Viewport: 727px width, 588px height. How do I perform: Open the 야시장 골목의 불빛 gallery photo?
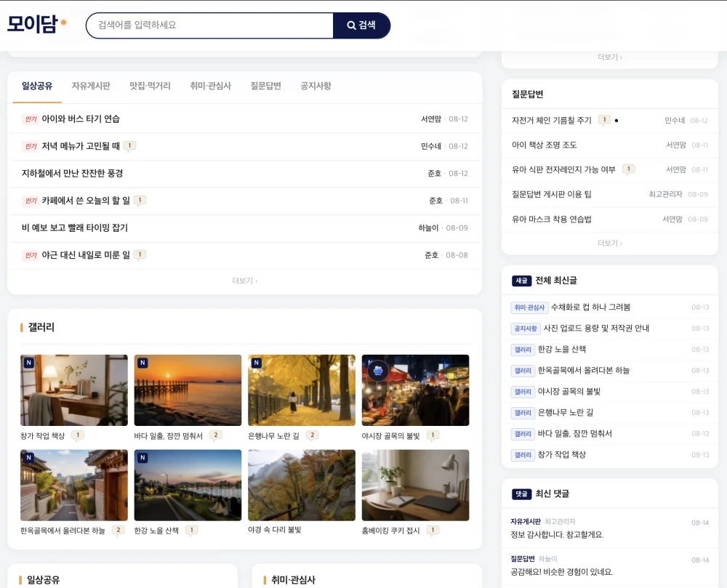tap(415, 390)
